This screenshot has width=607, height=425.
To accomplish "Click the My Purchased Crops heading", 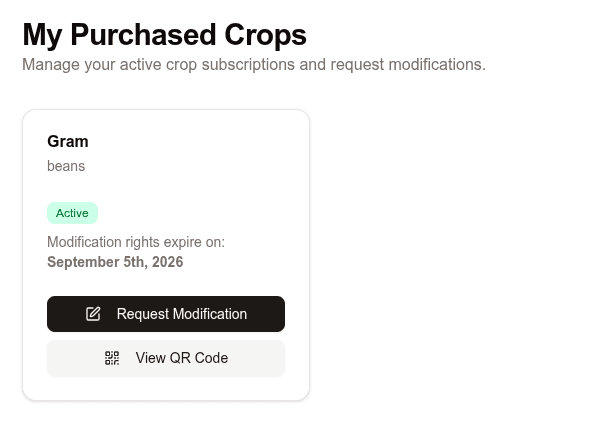I will point(164,35).
